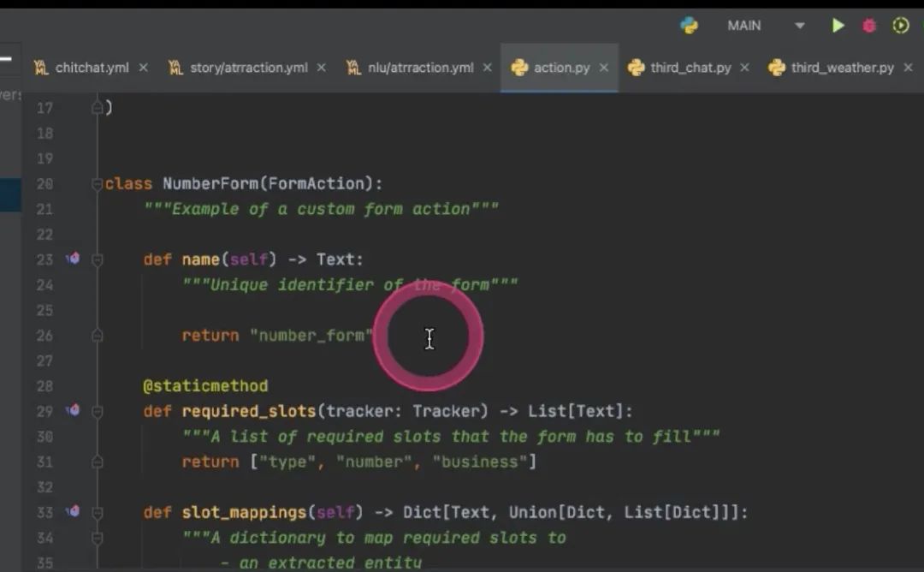Click the YAML file icon on story/atrraction.yml tab

click(x=175, y=68)
